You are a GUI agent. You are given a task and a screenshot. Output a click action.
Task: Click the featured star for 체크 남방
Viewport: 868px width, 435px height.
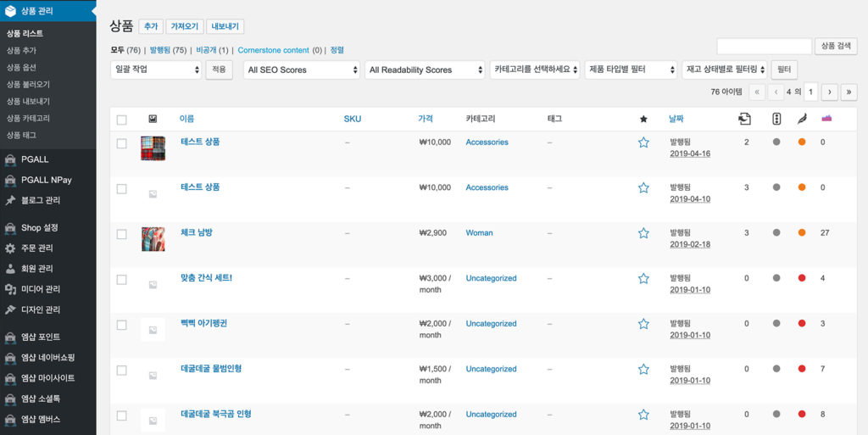coord(643,233)
